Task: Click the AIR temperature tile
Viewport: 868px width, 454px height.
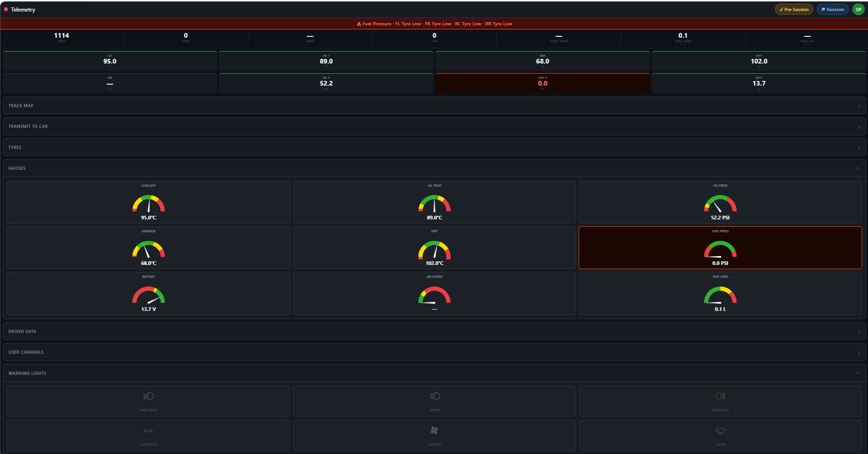Action: 110,83
